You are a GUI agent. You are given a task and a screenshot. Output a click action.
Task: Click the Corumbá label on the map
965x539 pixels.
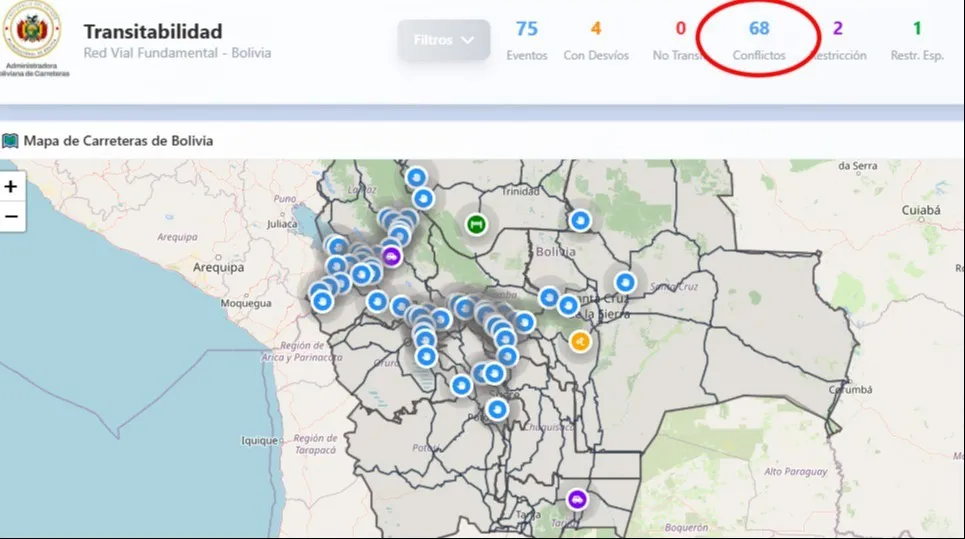pyautogui.click(x=850, y=389)
